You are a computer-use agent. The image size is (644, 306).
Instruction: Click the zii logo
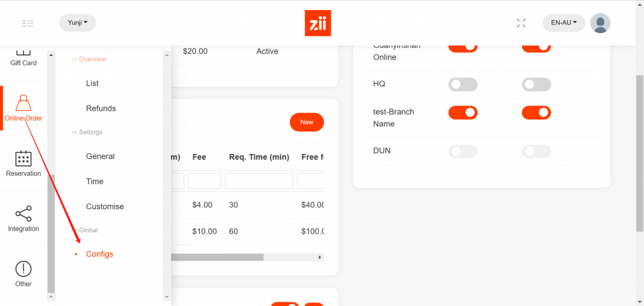pyautogui.click(x=318, y=23)
